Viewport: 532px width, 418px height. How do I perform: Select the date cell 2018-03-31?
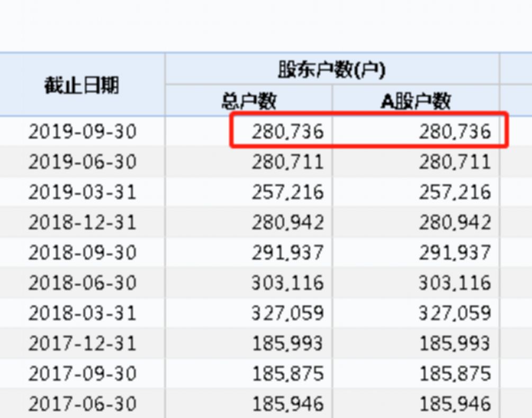pos(83,313)
